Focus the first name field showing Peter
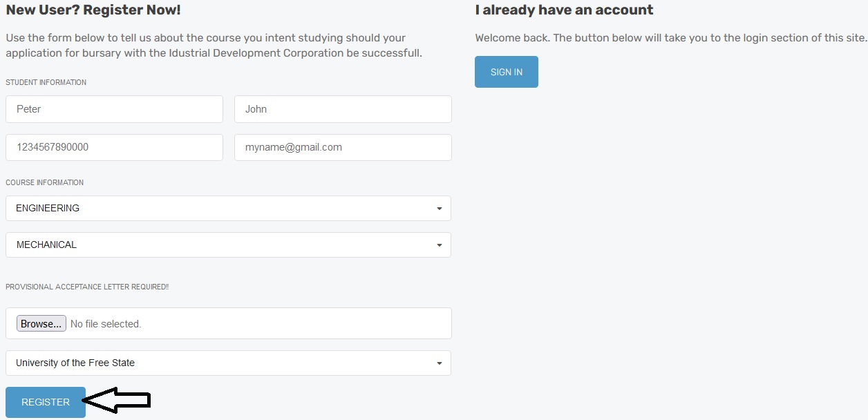This screenshot has height=420, width=868. tap(114, 109)
